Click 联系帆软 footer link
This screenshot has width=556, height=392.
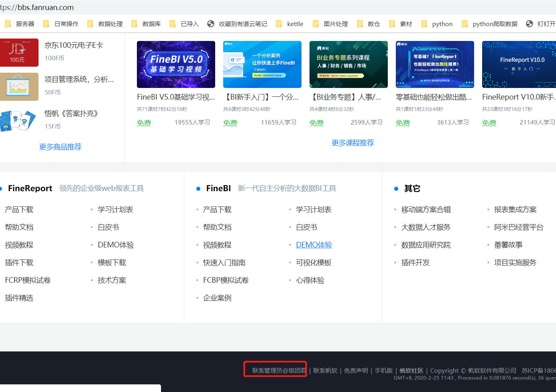(x=326, y=371)
